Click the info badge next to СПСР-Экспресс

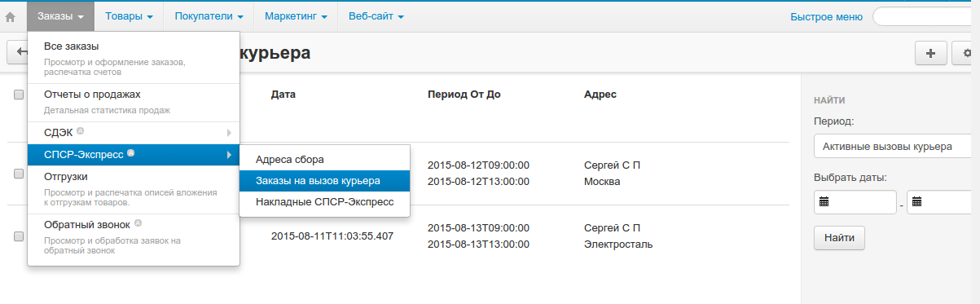click(x=131, y=152)
